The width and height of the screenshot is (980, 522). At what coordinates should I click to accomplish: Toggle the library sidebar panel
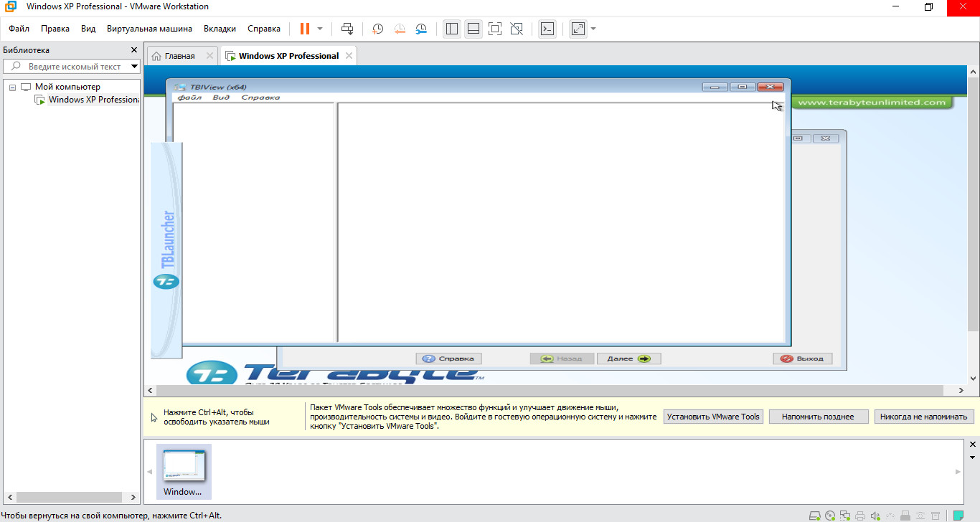tap(451, 29)
